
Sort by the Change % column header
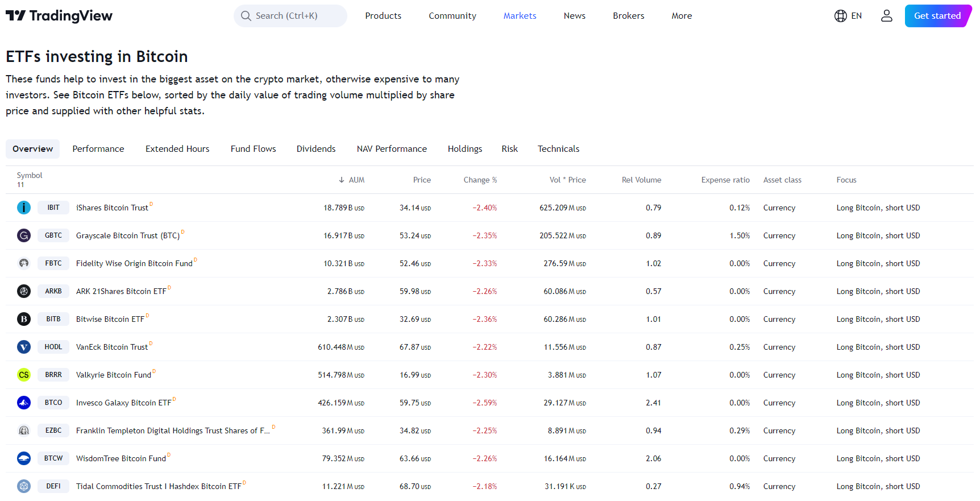480,180
